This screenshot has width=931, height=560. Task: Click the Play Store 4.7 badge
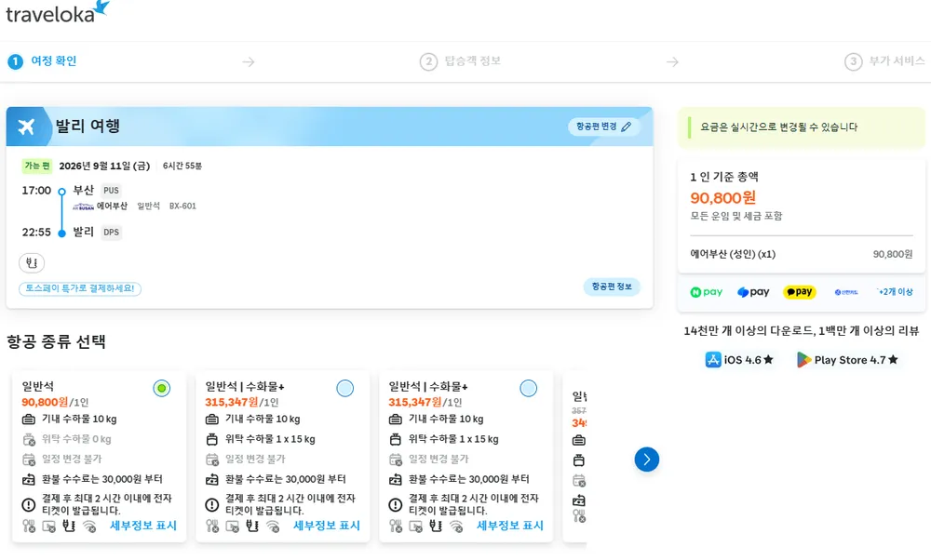click(x=847, y=359)
